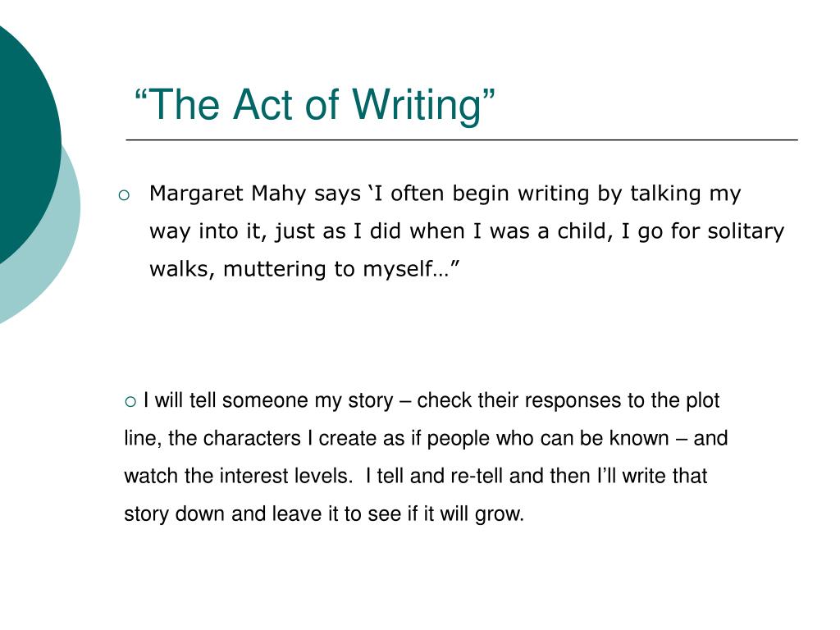Click the name "Margaret Mahy"
The width and height of the screenshot is (840, 630).
click(x=228, y=194)
